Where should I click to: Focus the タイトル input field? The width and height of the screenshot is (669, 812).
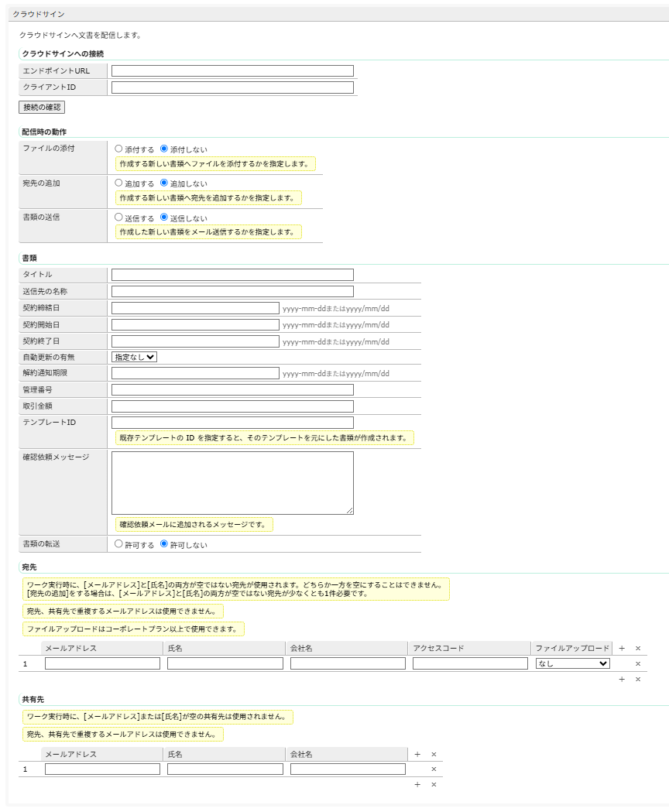232,275
